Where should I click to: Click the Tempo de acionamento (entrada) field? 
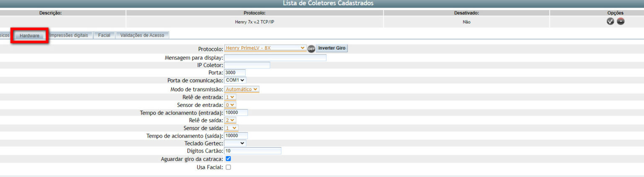(236, 112)
